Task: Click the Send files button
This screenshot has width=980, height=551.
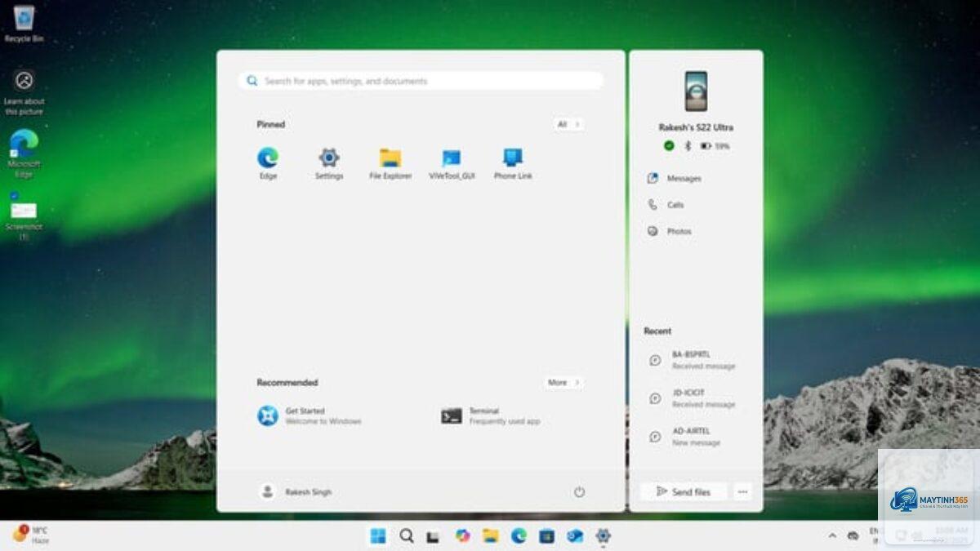Action: pyautogui.click(x=684, y=491)
